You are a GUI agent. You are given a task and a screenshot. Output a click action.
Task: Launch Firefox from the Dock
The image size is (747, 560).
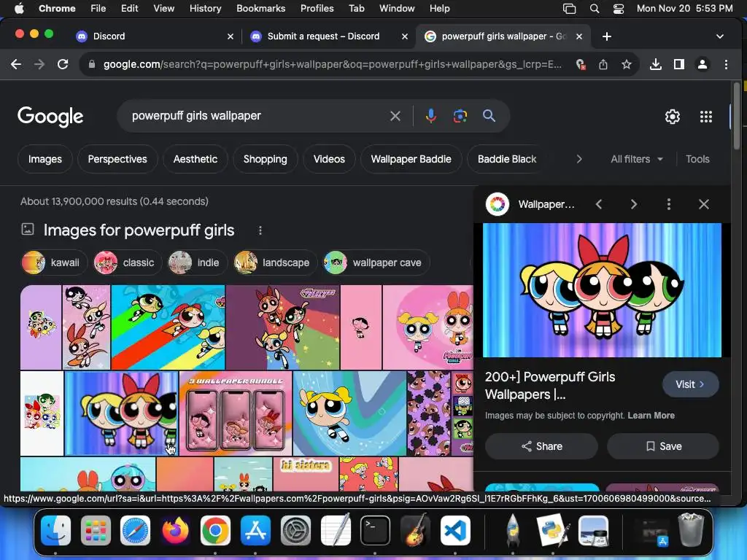point(175,531)
